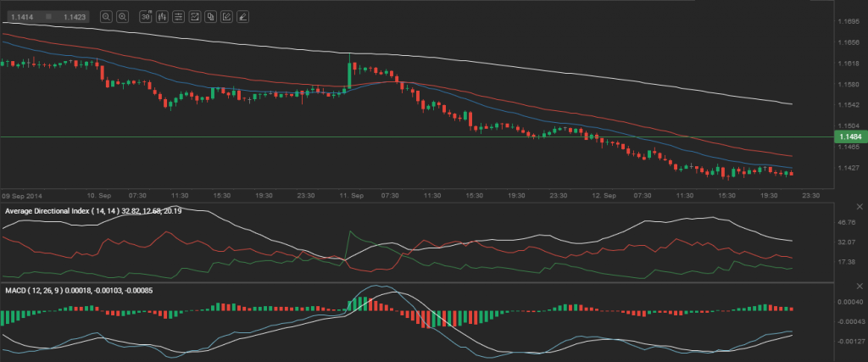The image size is (868, 362).
Task: Click the zoom in magnifier icon
Action: tap(123, 16)
